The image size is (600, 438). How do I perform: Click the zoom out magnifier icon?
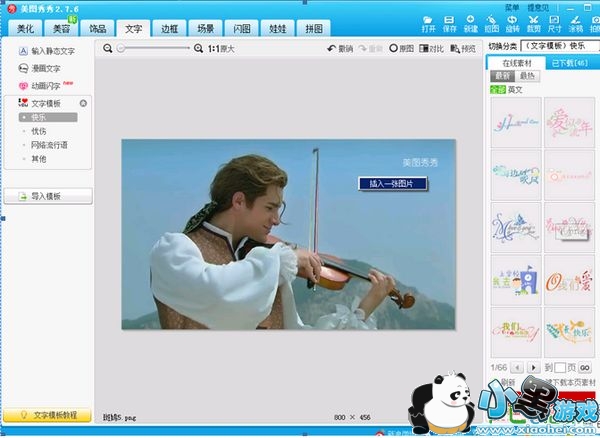[x=108, y=49]
